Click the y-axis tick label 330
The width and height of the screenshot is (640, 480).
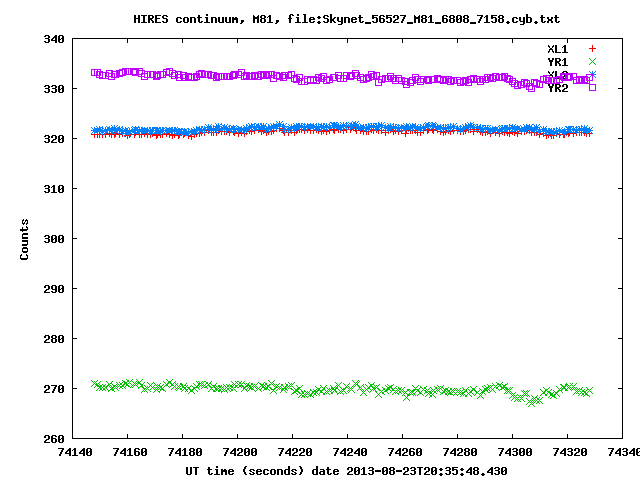coord(54,89)
